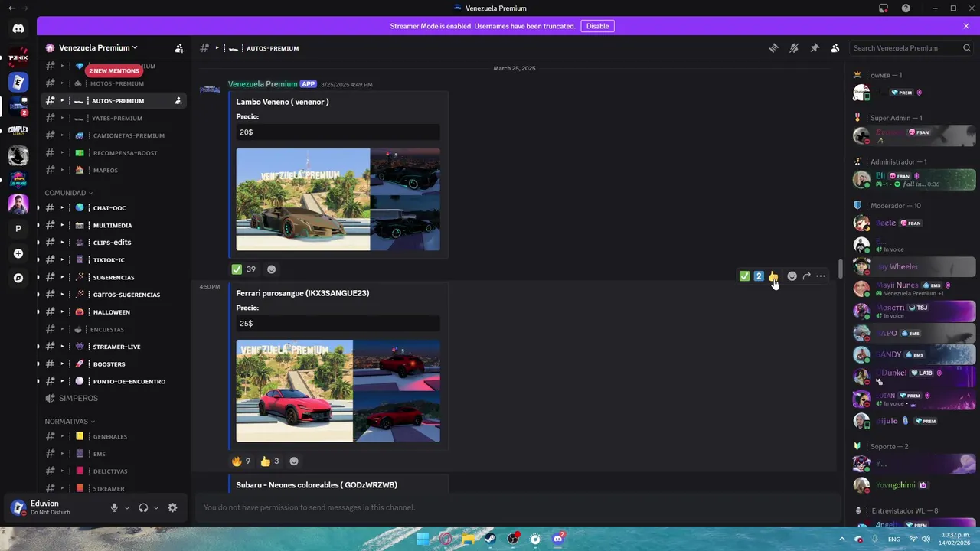This screenshot has height=551, width=980.
Task: Add reaction under Ferrari purosangue post
Action: tap(294, 461)
